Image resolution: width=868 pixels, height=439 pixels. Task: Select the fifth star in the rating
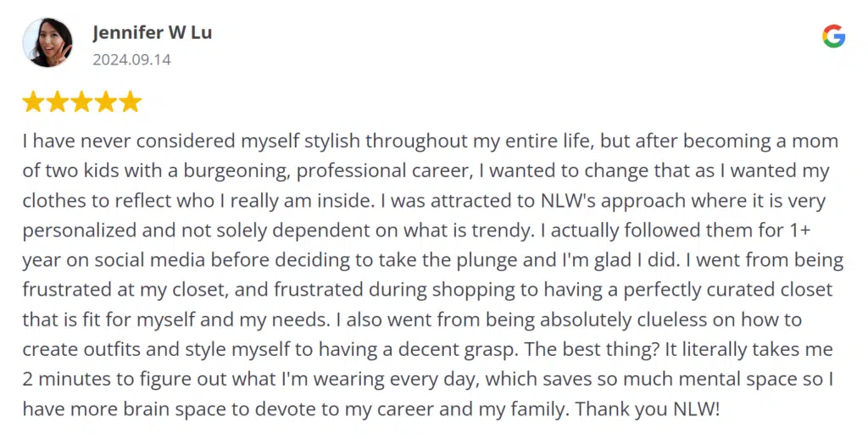pyautogui.click(x=130, y=102)
